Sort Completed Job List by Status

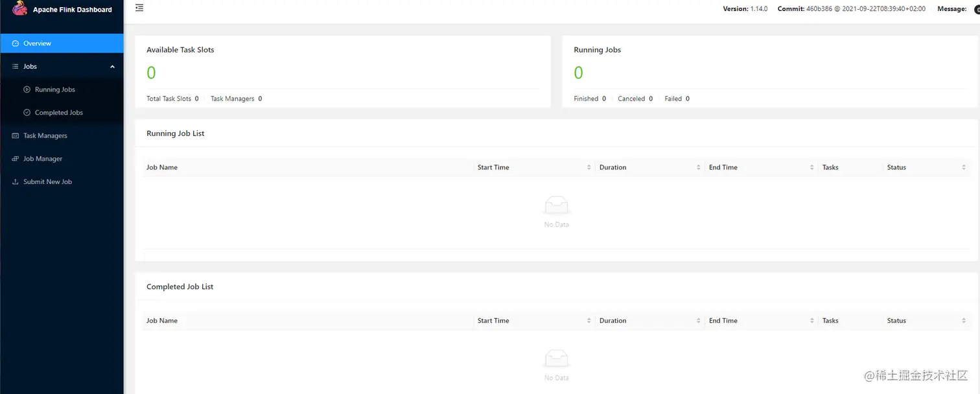tap(964, 321)
